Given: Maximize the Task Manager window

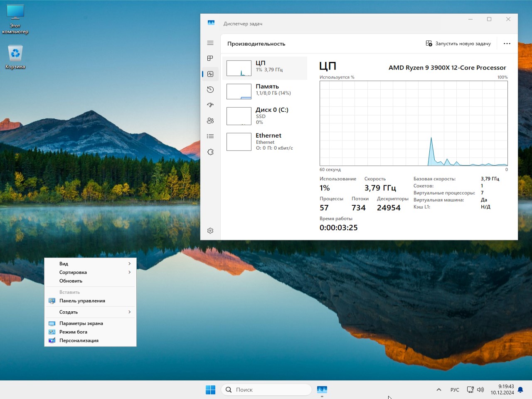Looking at the screenshot, I should [x=489, y=19].
